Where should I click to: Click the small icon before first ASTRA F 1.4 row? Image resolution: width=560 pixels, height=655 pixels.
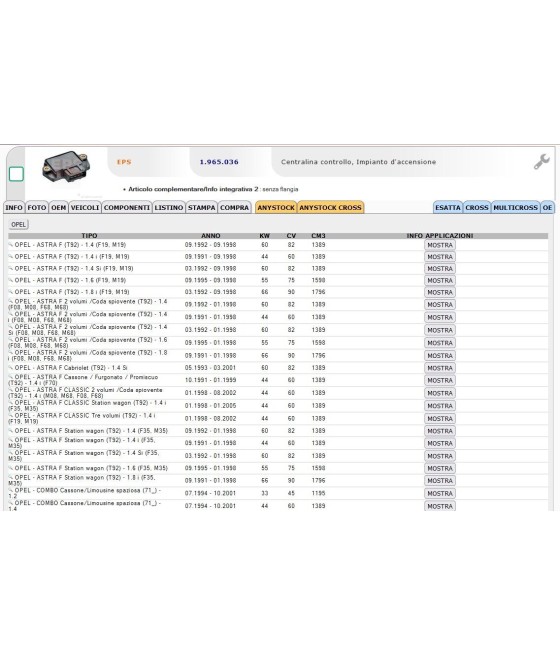point(11,245)
